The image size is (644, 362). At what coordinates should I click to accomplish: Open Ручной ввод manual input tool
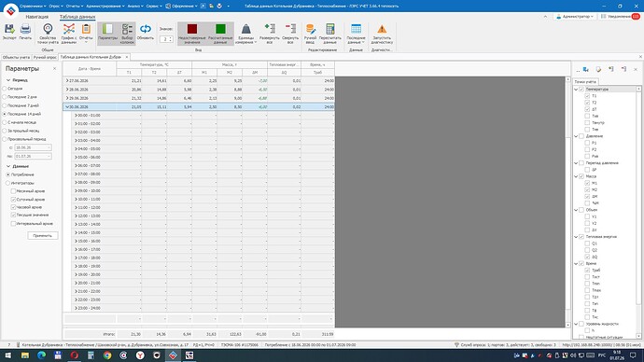coord(311,29)
